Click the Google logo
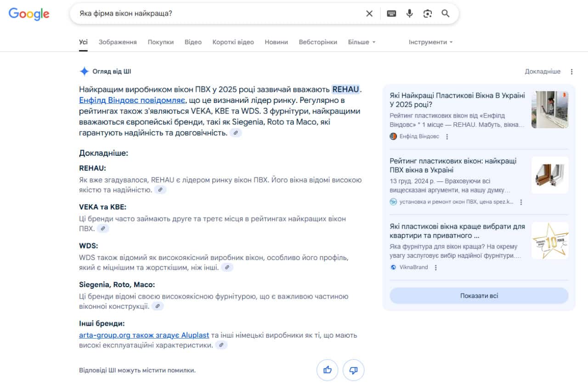This screenshot has width=588, height=390. pyautogui.click(x=29, y=14)
